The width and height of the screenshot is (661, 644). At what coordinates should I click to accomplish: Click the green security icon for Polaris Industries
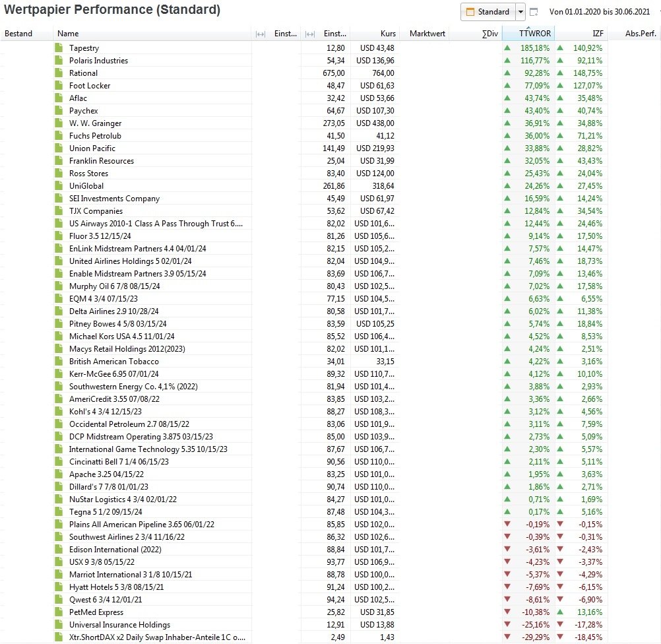59,60
